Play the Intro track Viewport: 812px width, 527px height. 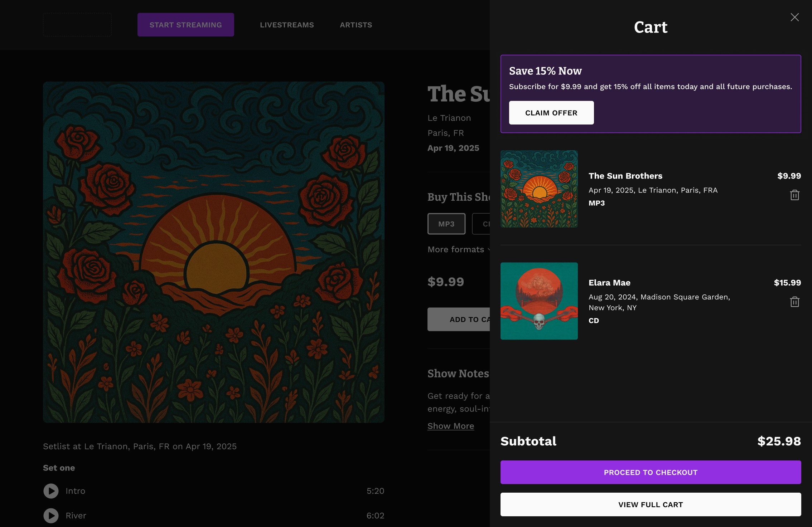coord(51,491)
